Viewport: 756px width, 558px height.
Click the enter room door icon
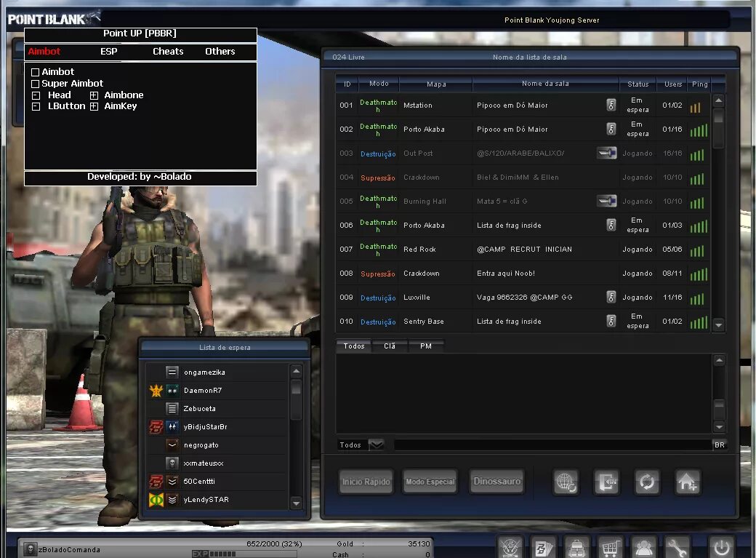pyautogui.click(x=606, y=482)
